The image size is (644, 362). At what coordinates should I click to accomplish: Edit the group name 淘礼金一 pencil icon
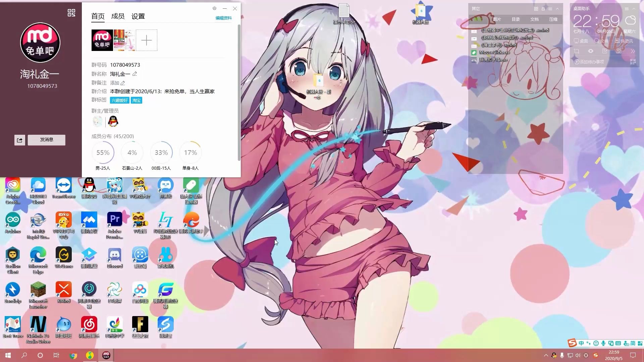[135, 74]
